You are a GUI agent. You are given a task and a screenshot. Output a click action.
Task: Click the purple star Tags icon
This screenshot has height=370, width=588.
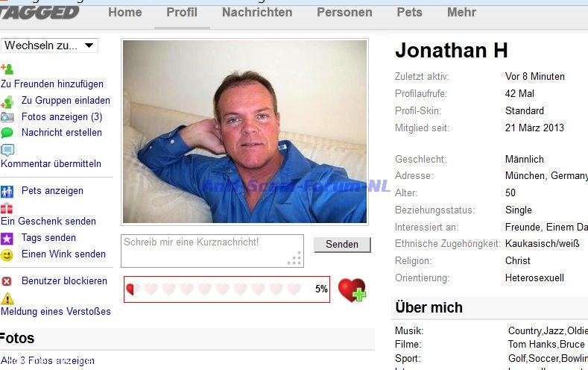click(7, 238)
